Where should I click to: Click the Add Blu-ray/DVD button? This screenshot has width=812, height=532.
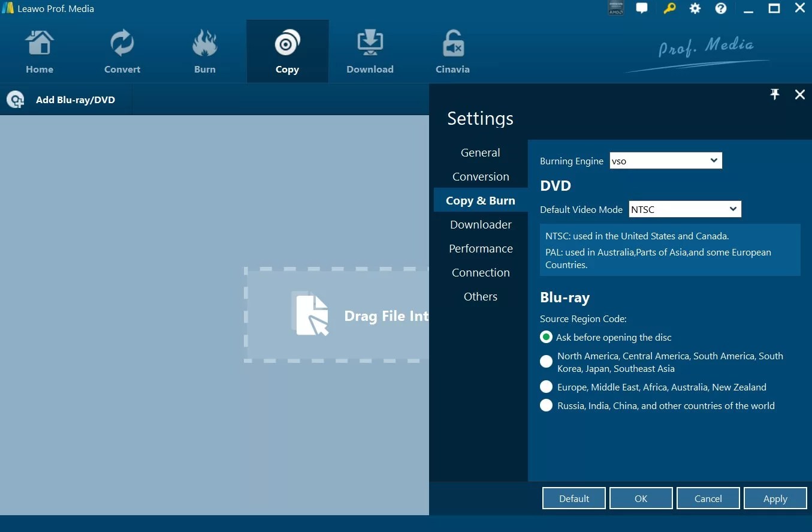point(66,100)
